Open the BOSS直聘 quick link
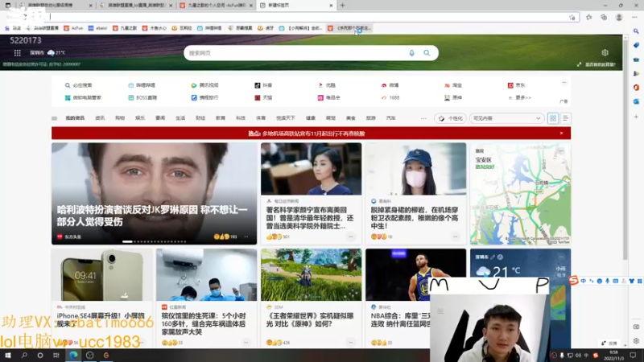 [142, 97]
